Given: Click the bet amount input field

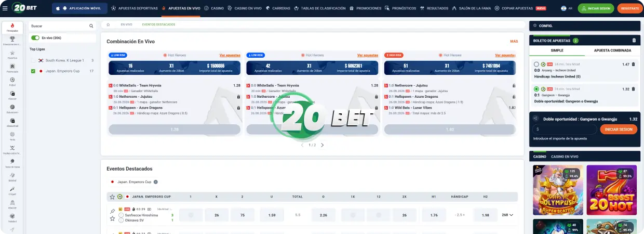Looking at the screenshot, I should [565, 129].
